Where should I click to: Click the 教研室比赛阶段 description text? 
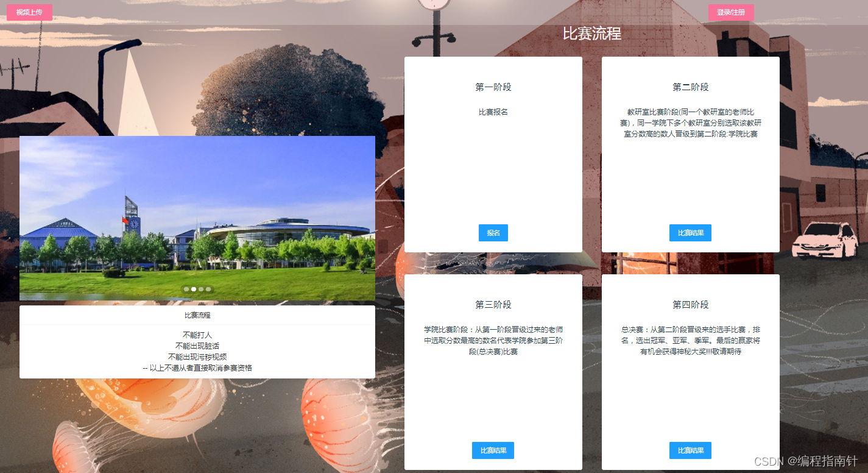[691, 123]
